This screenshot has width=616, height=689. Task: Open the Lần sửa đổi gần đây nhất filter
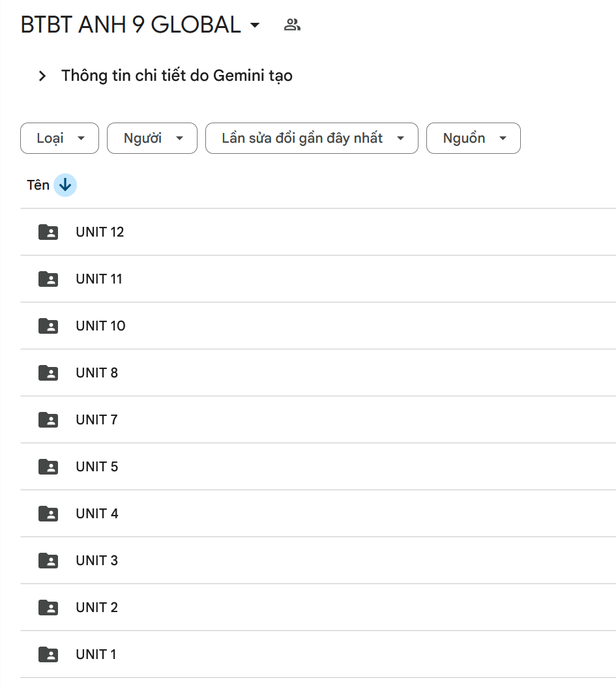312,138
